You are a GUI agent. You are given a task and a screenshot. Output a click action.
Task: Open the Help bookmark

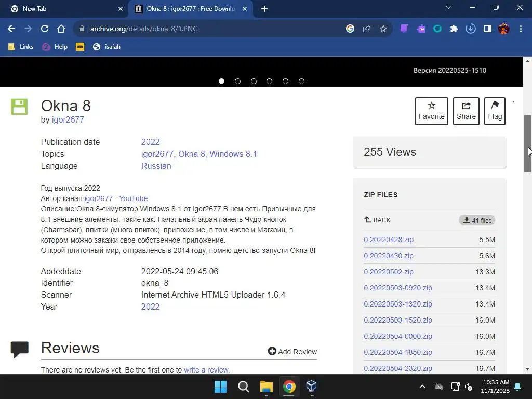coord(55,47)
